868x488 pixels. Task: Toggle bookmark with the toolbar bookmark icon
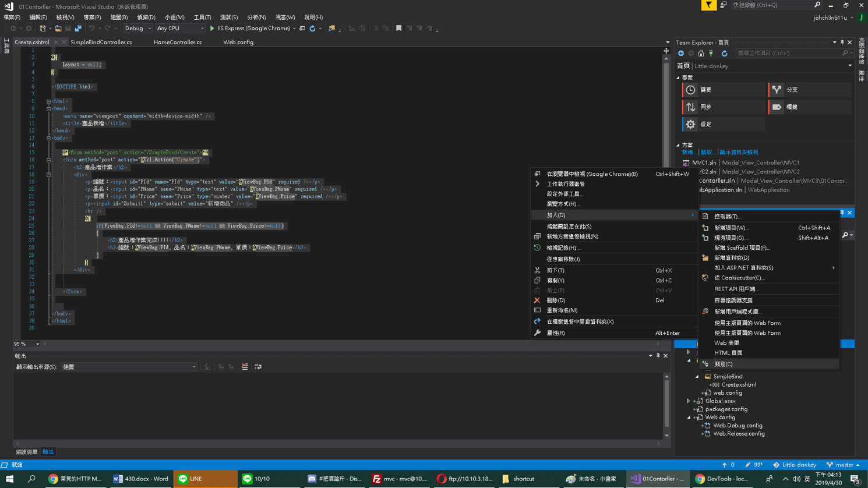pyautogui.click(x=399, y=28)
